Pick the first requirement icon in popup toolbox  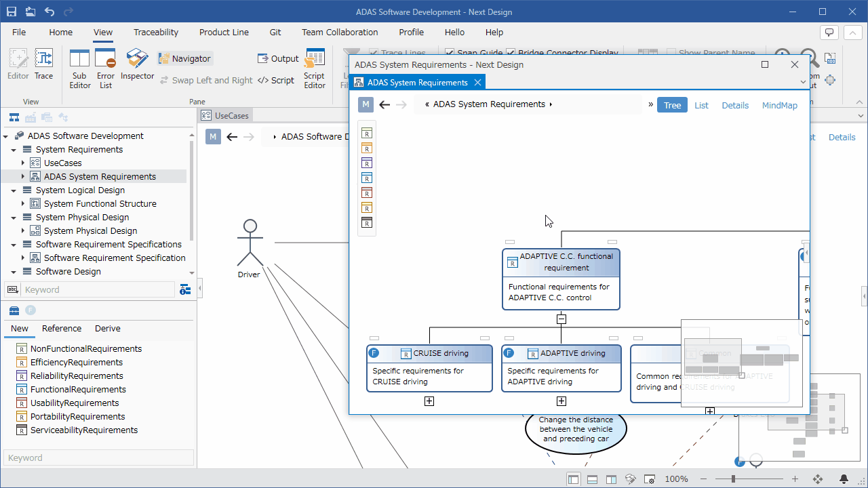tap(367, 133)
